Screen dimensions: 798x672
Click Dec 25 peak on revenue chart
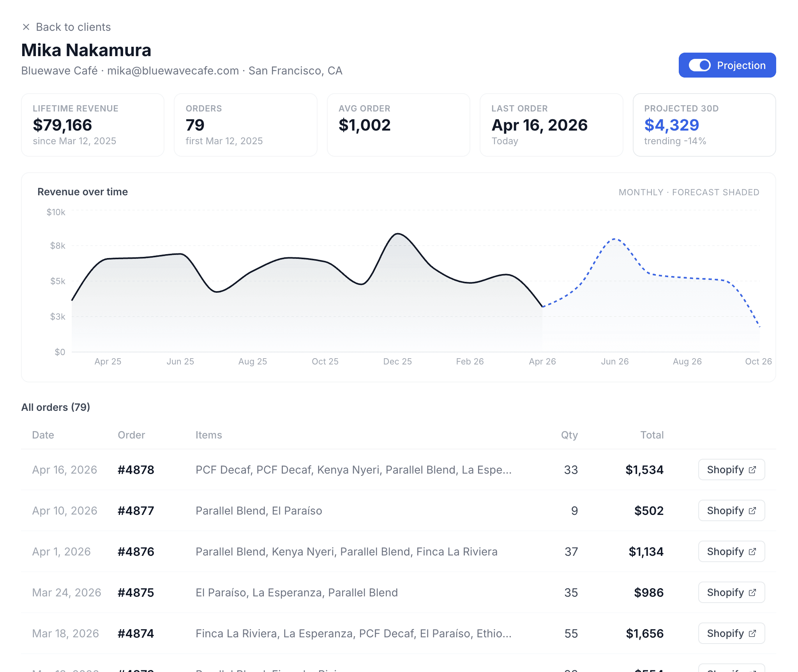397,234
